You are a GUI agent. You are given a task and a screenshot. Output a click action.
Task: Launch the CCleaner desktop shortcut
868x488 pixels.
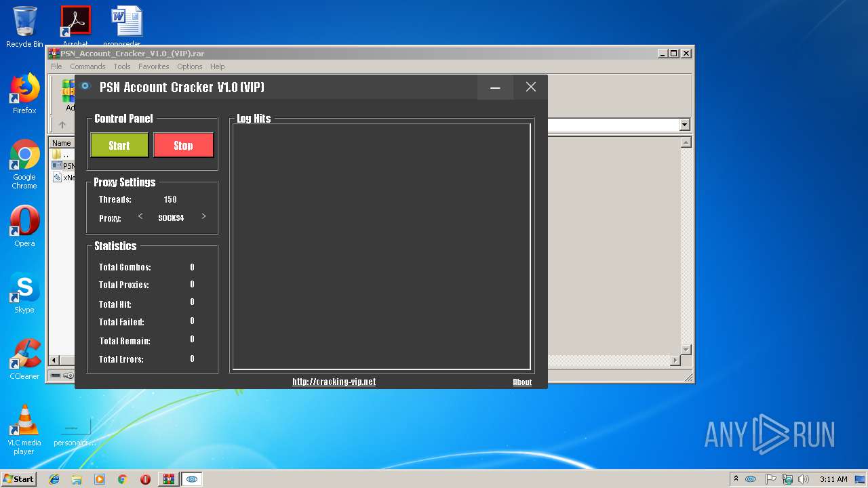(x=24, y=359)
